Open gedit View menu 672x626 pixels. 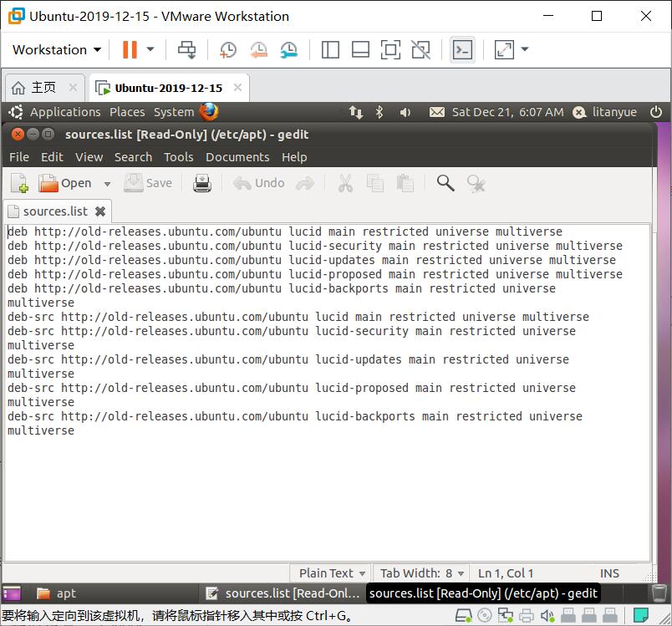point(89,157)
